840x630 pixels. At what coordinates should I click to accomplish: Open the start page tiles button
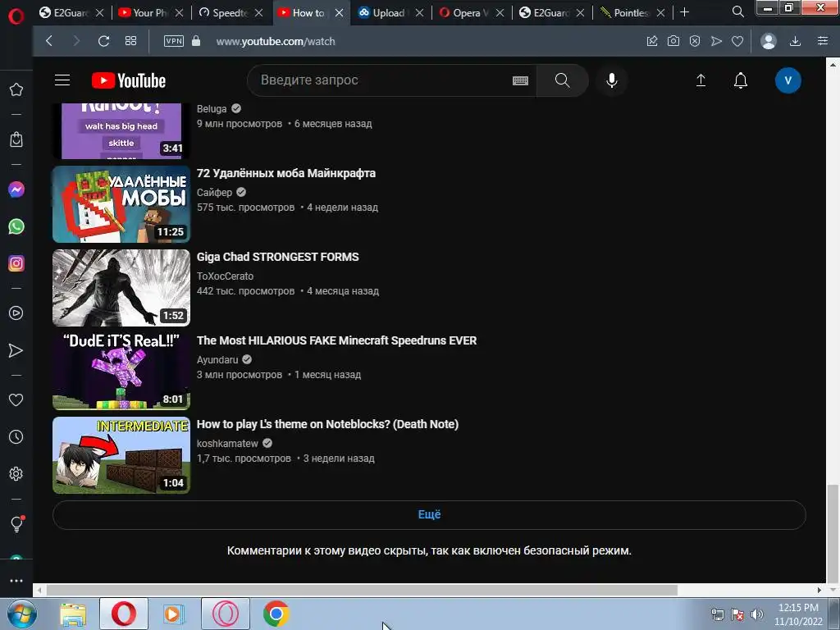click(130, 41)
